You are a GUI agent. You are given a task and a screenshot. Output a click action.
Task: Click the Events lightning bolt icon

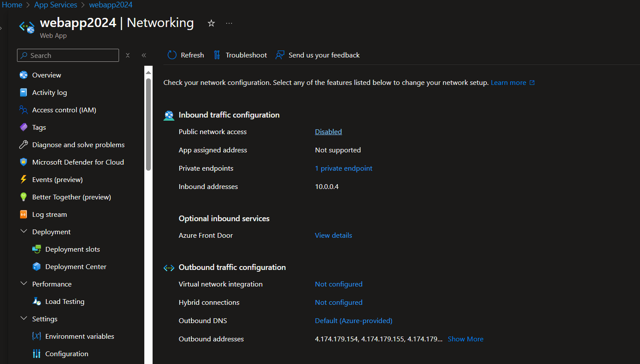(24, 179)
